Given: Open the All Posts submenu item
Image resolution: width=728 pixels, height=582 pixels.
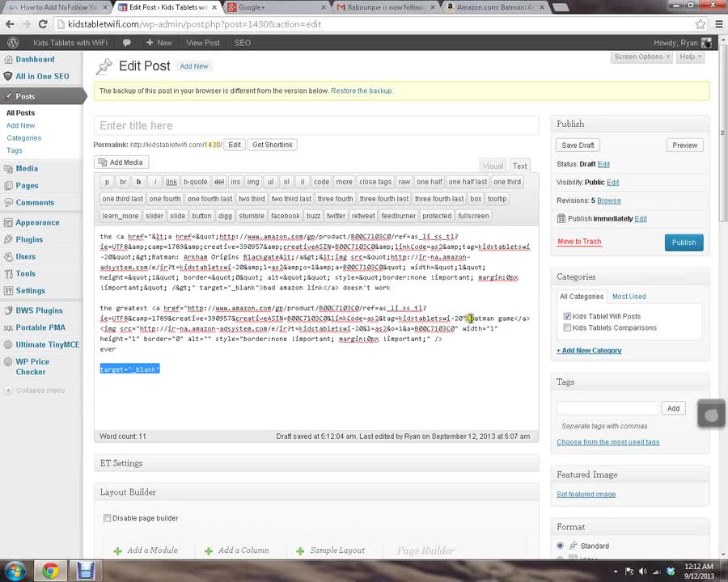Looking at the screenshot, I should pos(20,113).
